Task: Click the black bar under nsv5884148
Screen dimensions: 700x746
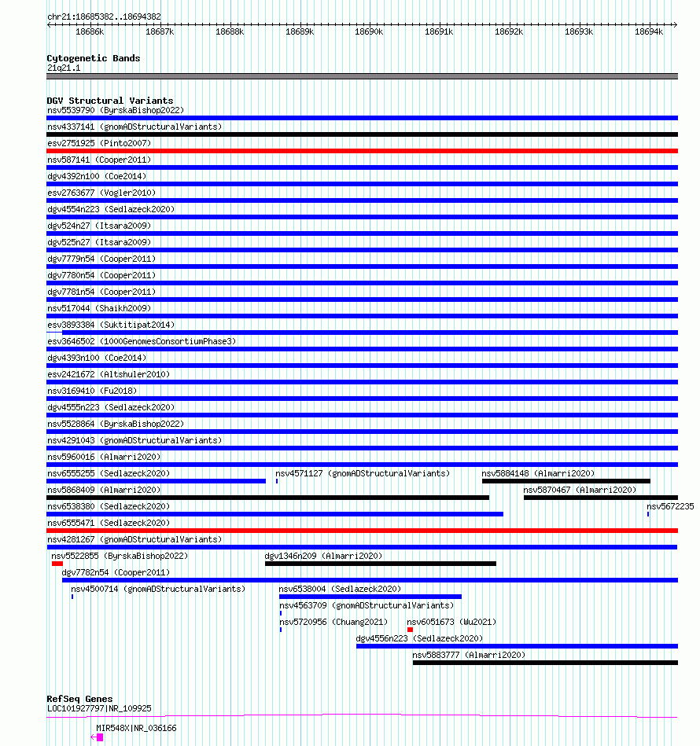Action: click(x=566, y=481)
